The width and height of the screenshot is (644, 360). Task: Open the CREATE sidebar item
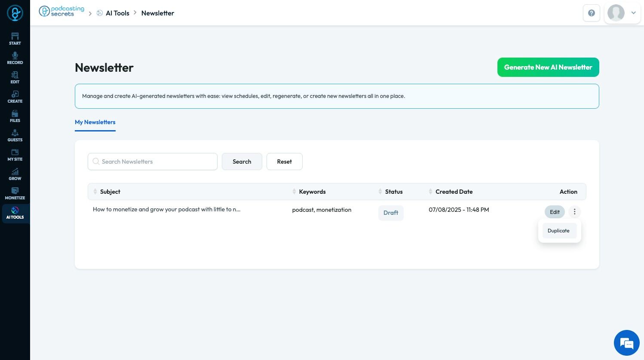tap(15, 97)
